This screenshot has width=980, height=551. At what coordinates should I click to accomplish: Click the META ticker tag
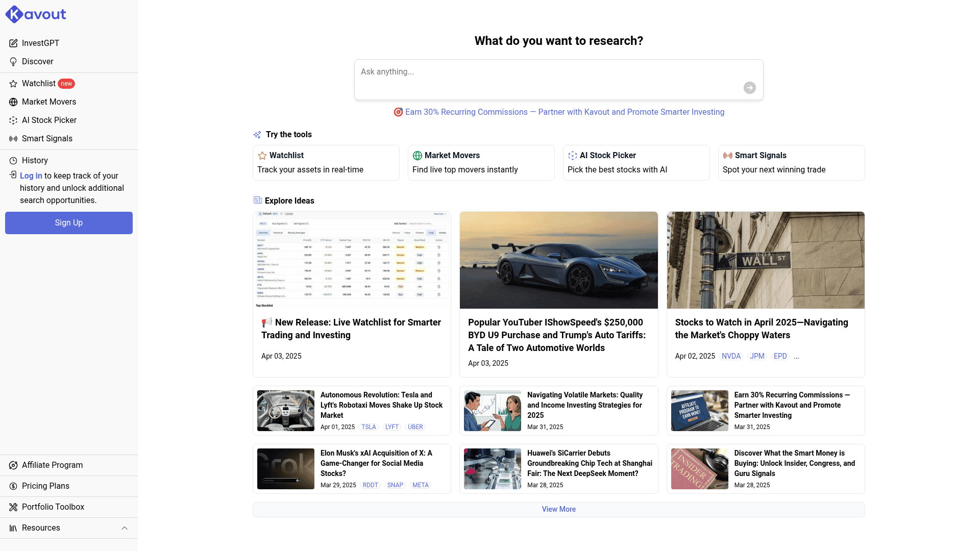[x=421, y=486]
